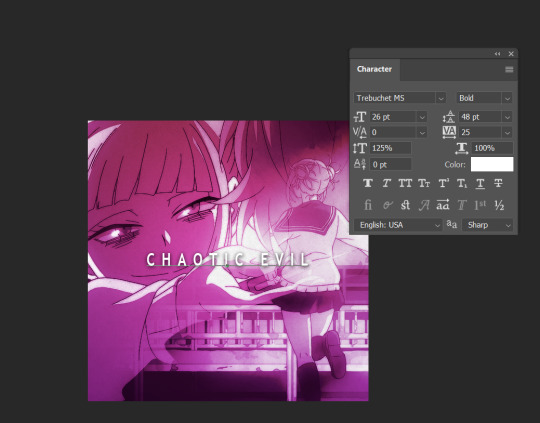The width and height of the screenshot is (540, 423).
Task: Enable Small Caps text style
Action: [424, 183]
